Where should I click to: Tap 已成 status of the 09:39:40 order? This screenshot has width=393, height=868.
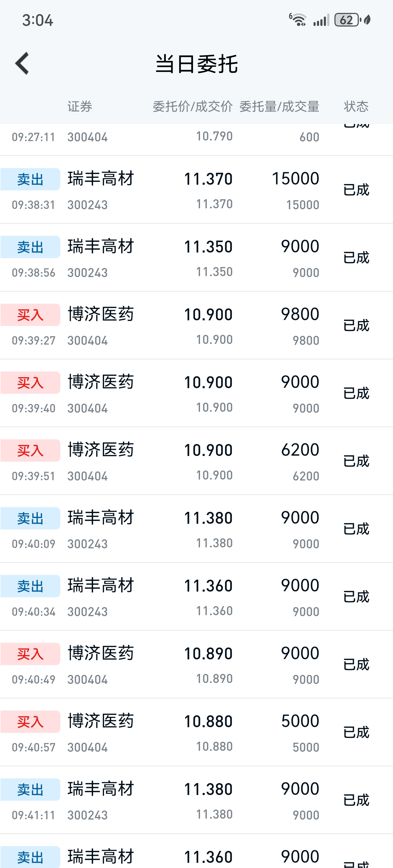point(356,393)
